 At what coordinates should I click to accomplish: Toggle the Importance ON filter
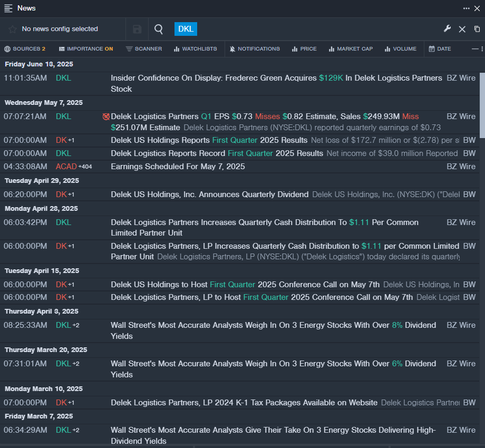(x=86, y=49)
